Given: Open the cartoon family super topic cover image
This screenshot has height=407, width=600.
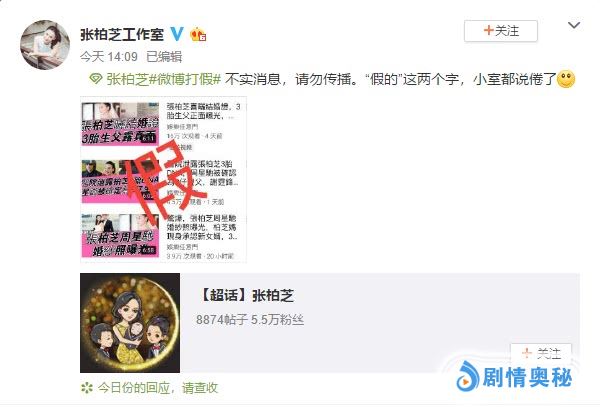Looking at the screenshot, I should coord(130,322).
